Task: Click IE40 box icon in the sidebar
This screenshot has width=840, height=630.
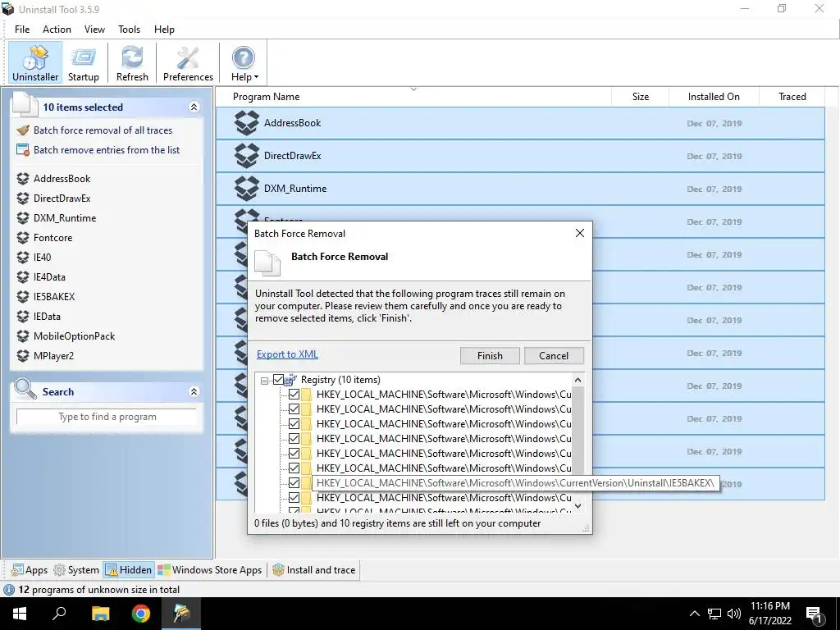Action: (x=22, y=257)
